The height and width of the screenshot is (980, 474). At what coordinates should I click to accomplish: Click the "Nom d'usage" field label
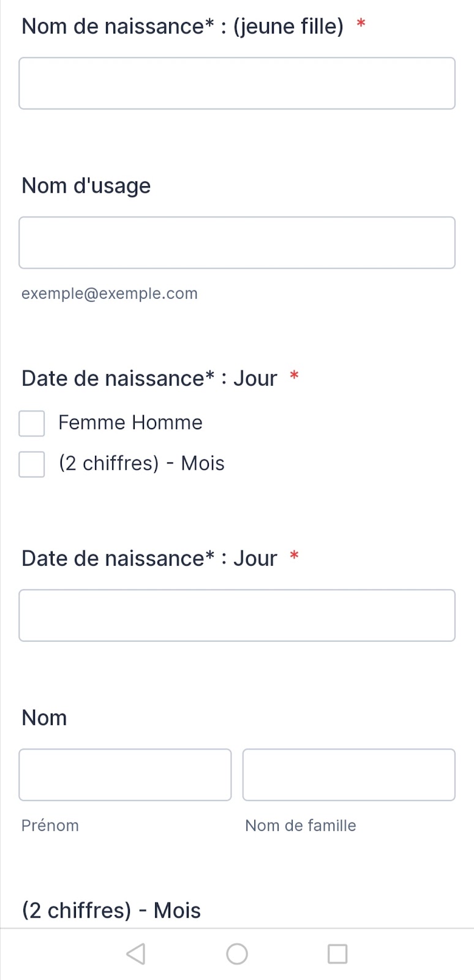pyautogui.click(x=86, y=186)
